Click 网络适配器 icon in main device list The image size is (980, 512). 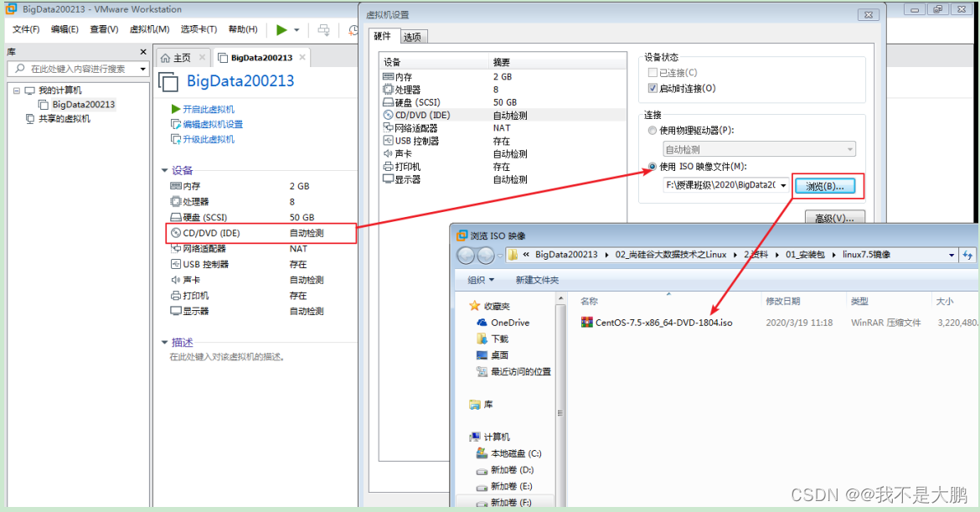point(176,249)
